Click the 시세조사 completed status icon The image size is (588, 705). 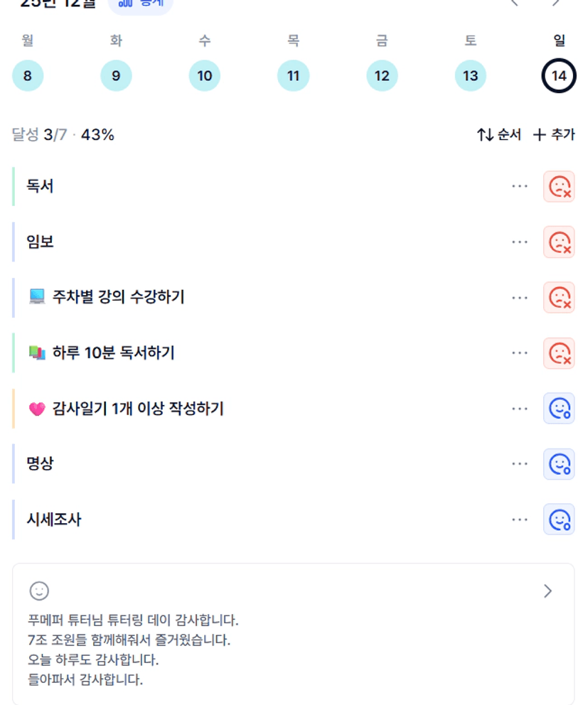click(559, 520)
